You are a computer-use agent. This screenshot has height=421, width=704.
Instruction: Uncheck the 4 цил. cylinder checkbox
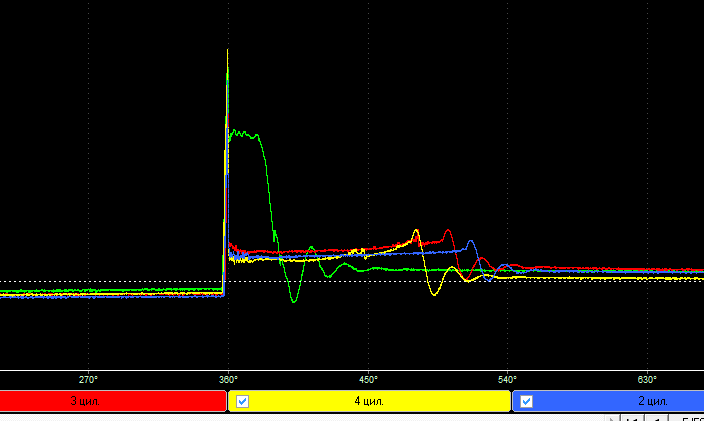coord(242,401)
